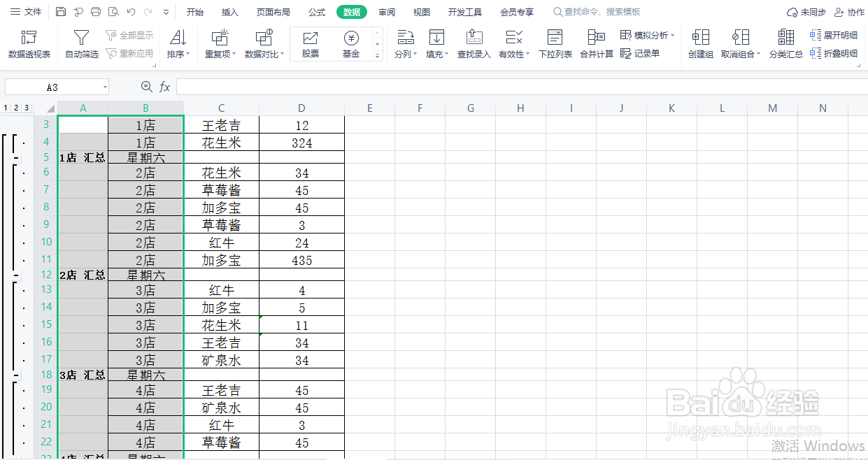Click the 全部显示 show all option
The image size is (868, 460).
129,35
